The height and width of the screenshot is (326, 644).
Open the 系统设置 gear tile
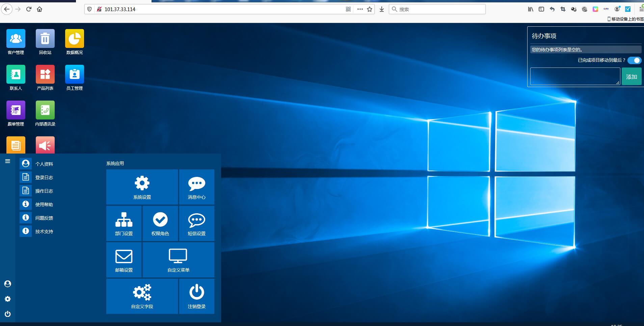[142, 187]
